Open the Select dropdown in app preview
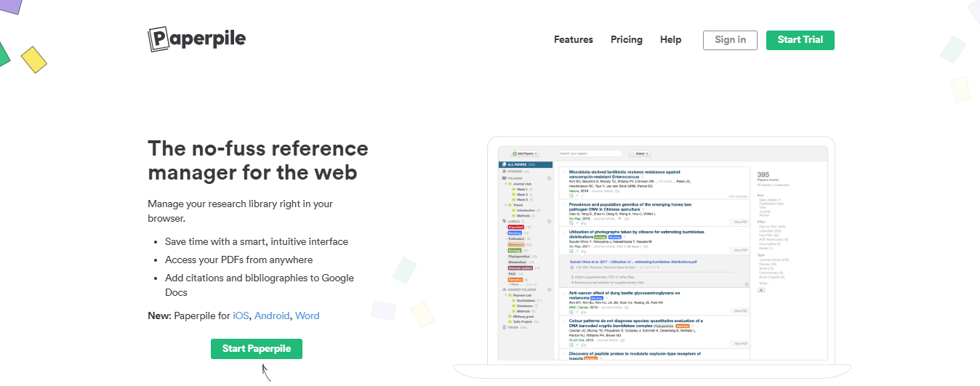This screenshot has width=980, height=386. (640, 153)
